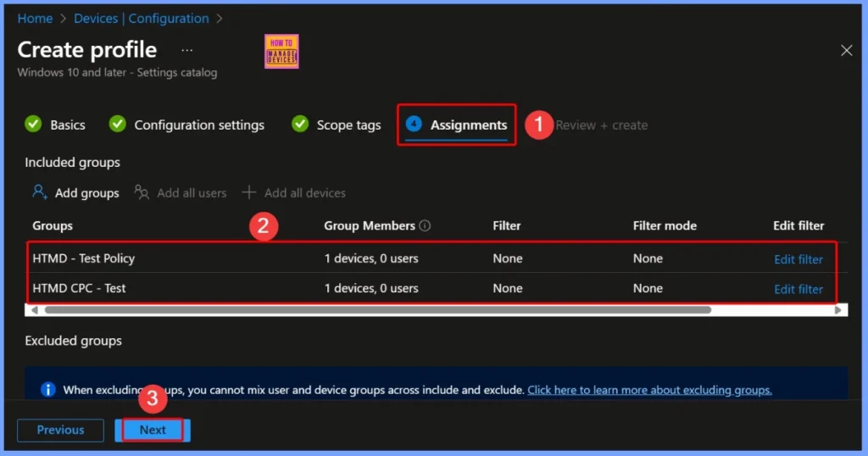Screen dimensions: 868x456
Task: Open the ellipsis menu beside Create profile
Action: coord(186,51)
